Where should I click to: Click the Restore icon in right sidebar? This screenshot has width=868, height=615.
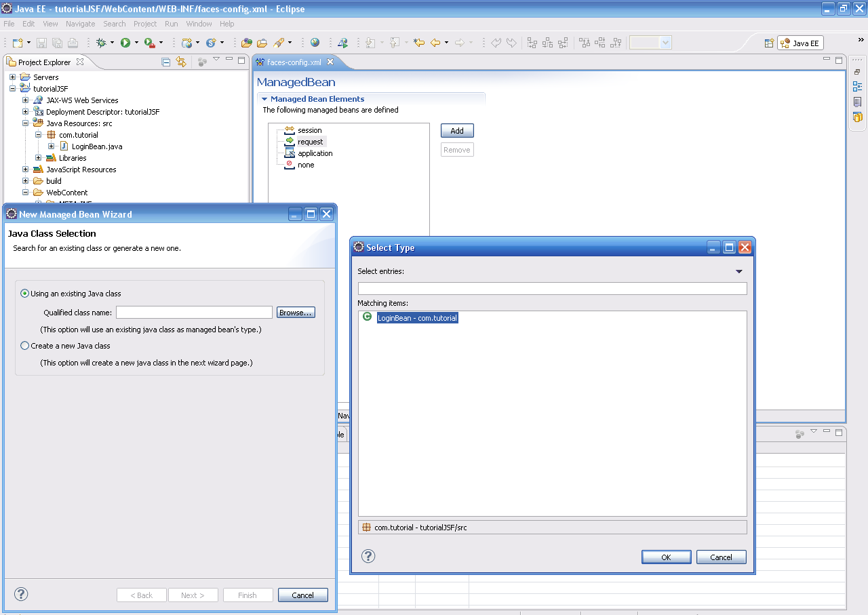[x=857, y=72]
